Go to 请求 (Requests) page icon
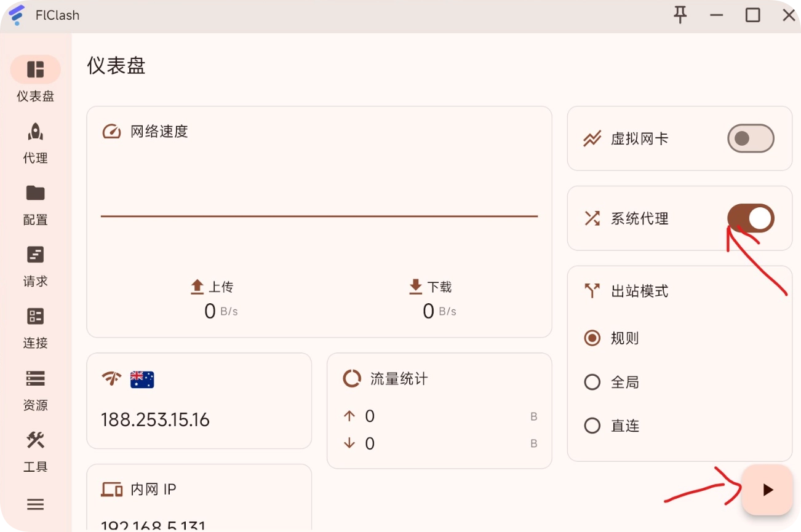This screenshot has height=532, width=801. [35, 255]
